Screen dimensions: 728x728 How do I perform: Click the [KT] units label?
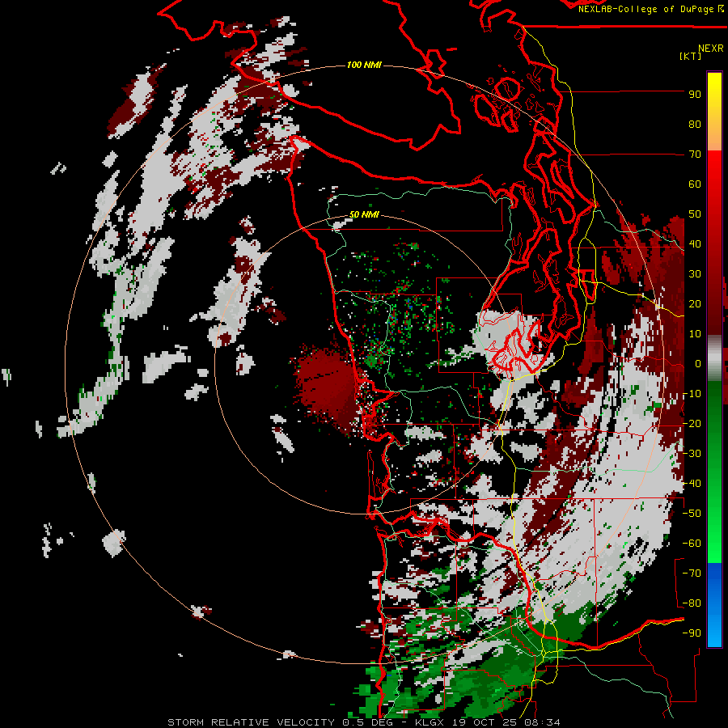(691, 56)
